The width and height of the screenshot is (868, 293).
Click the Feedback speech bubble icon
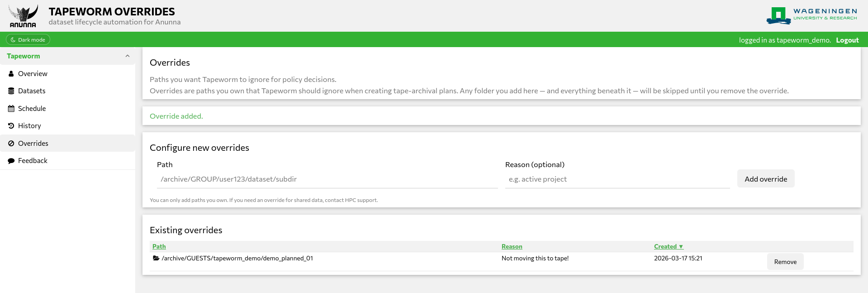point(11,161)
